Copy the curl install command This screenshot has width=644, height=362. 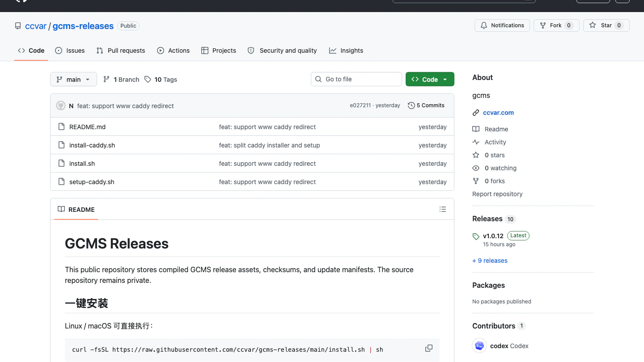[x=428, y=348]
